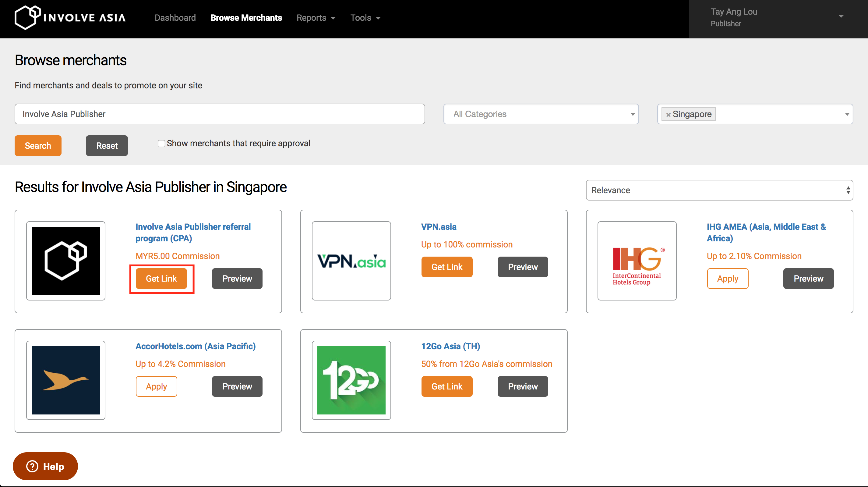Preview the AccorHotels.com merchant
868x487 pixels.
click(237, 386)
